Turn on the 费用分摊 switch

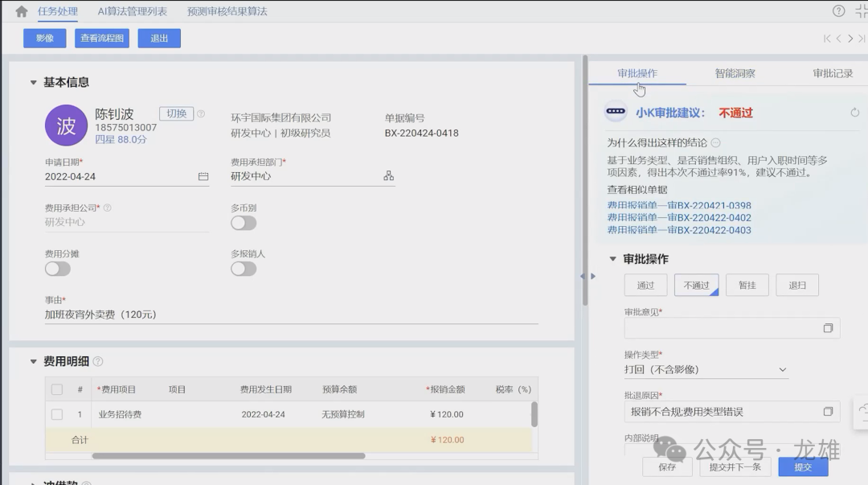point(58,269)
